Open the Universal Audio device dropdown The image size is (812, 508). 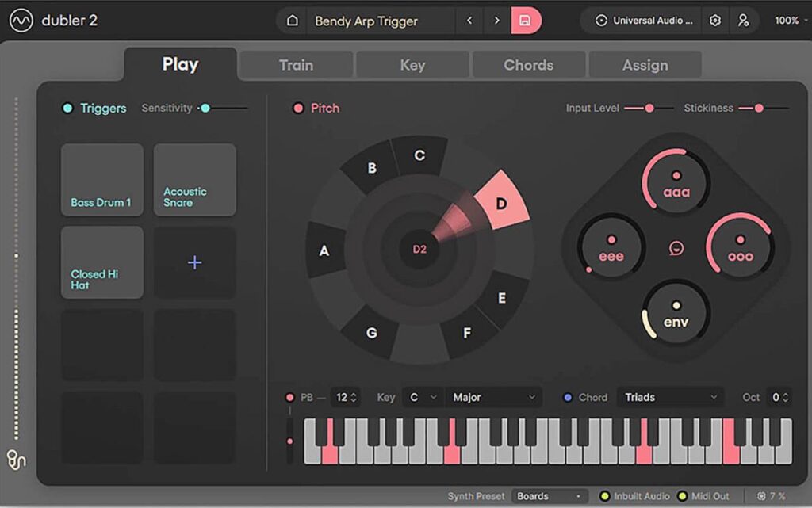[x=653, y=21]
